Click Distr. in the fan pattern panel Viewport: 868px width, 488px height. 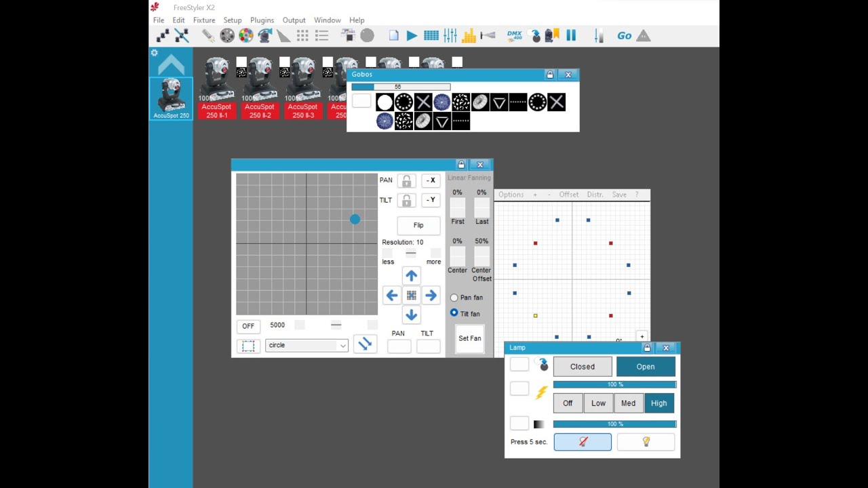click(595, 195)
